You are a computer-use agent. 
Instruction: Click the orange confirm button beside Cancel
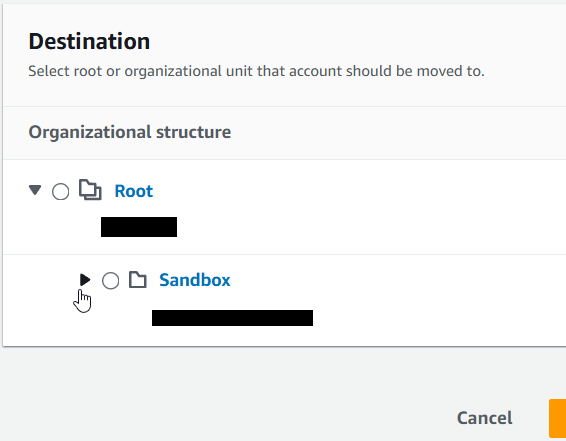557,418
